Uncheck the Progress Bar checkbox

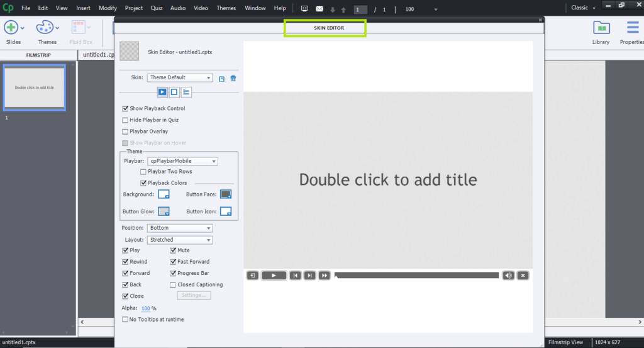tap(173, 273)
